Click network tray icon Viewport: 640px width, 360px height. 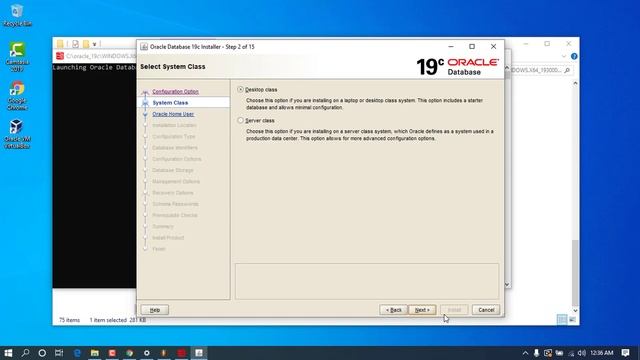pyautogui.click(x=571, y=353)
